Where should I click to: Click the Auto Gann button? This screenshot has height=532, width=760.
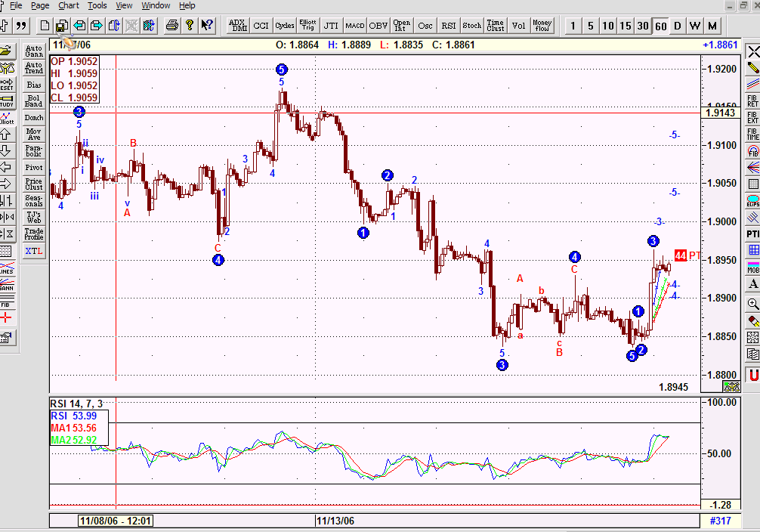click(x=34, y=51)
